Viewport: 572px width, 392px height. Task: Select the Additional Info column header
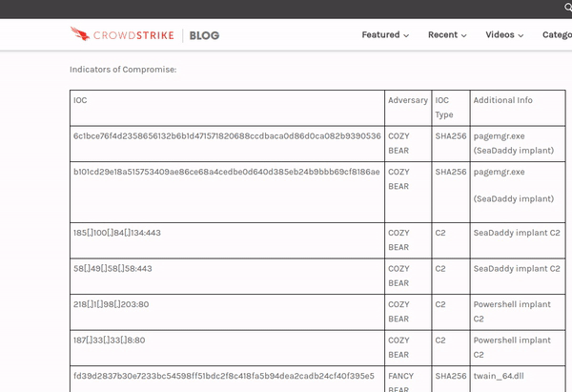pos(503,100)
